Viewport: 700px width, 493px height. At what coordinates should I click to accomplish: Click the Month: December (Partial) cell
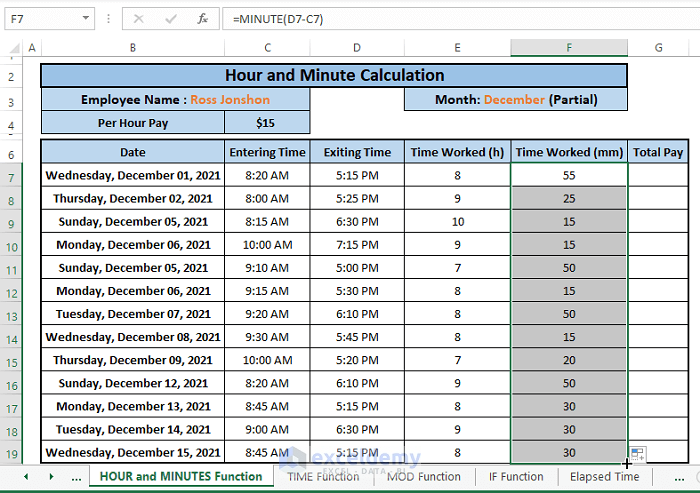pyautogui.click(x=516, y=99)
